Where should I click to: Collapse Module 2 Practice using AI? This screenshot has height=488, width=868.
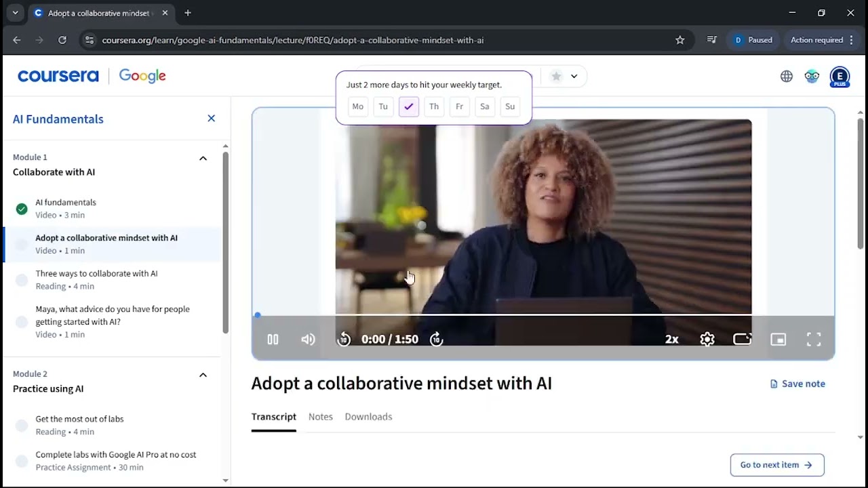point(203,375)
